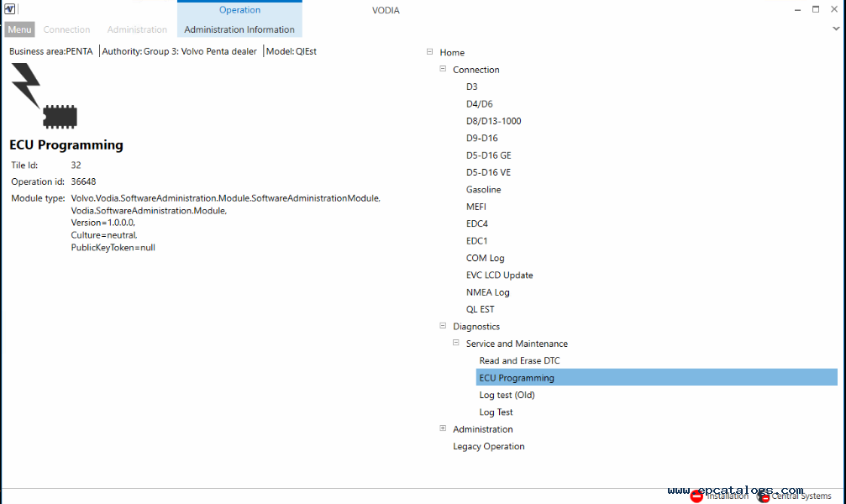Collapse the Diagnostics tree node
Image resolution: width=846 pixels, height=504 pixels.
tap(443, 325)
